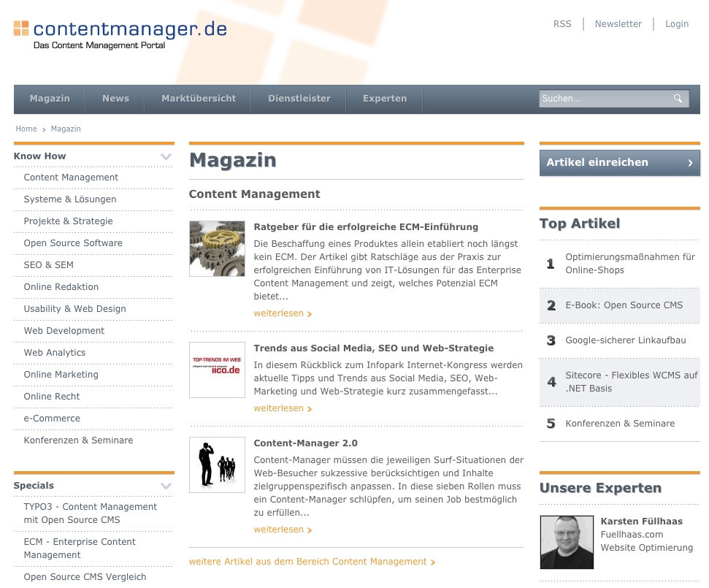Open Trends aus Social Media headline

[374, 348]
